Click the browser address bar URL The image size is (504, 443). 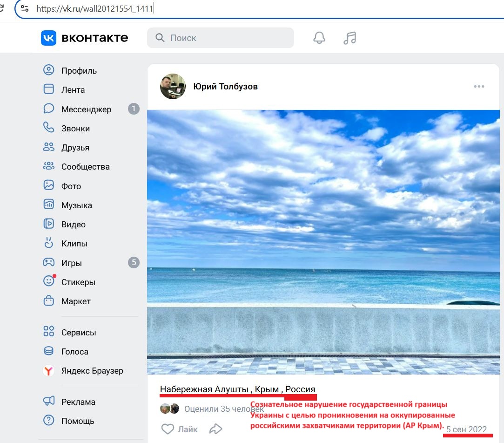94,9
